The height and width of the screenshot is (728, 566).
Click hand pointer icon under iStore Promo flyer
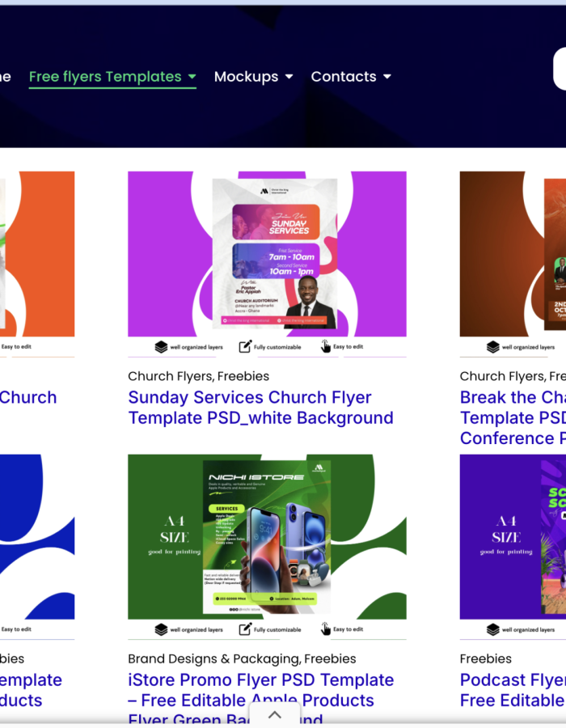tap(326, 629)
